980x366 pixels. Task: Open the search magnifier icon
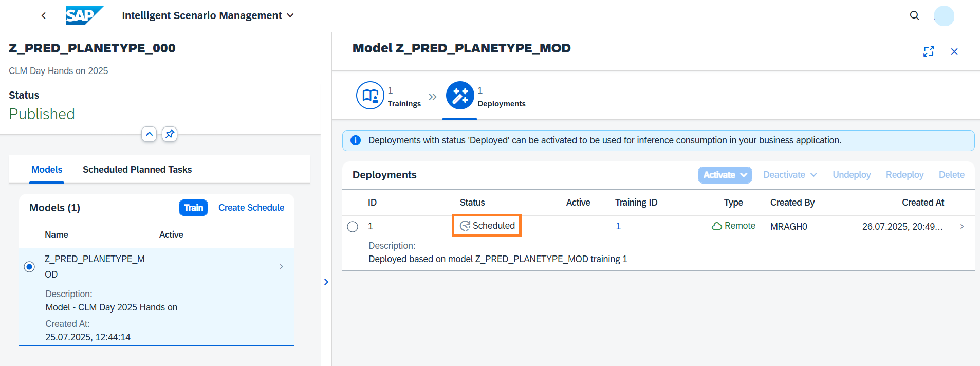(x=914, y=15)
